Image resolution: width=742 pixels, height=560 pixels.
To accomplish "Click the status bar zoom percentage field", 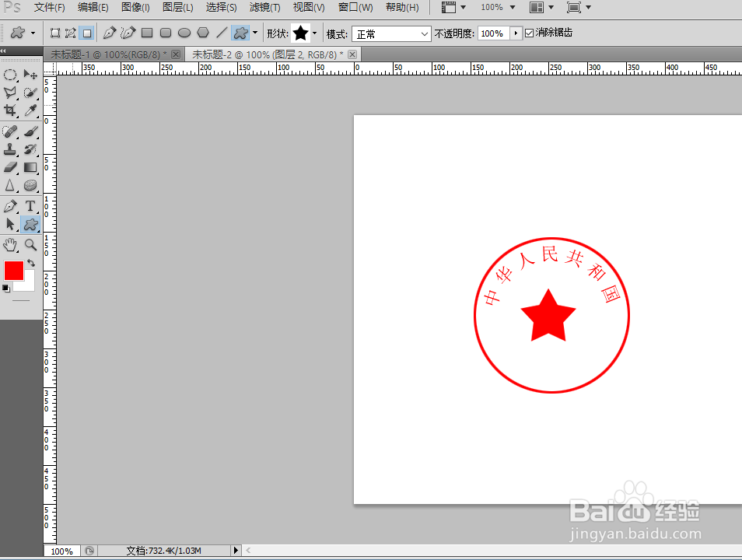I will pyautogui.click(x=62, y=551).
